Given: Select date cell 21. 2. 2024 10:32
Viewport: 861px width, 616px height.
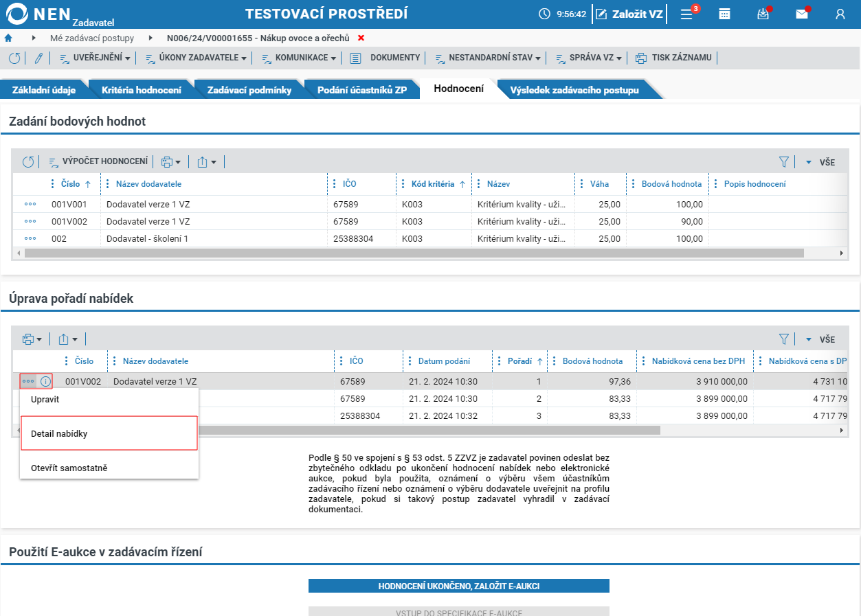Looking at the screenshot, I should click(x=447, y=415).
